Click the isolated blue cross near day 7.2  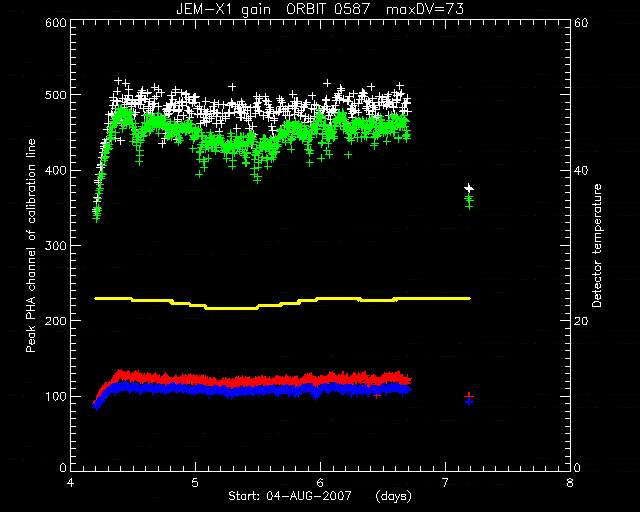pos(469,402)
